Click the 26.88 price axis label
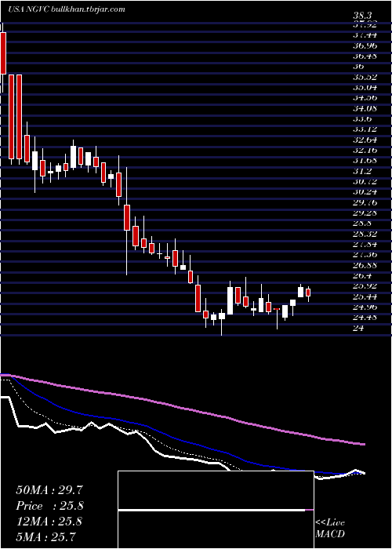The width and height of the screenshot is (392, 549). (x=365, y=265)
